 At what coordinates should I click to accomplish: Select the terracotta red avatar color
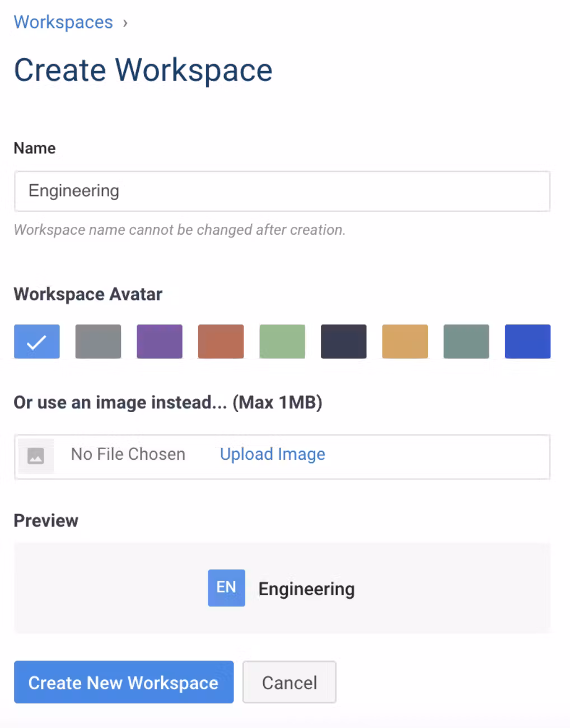(x=221, y=341)
